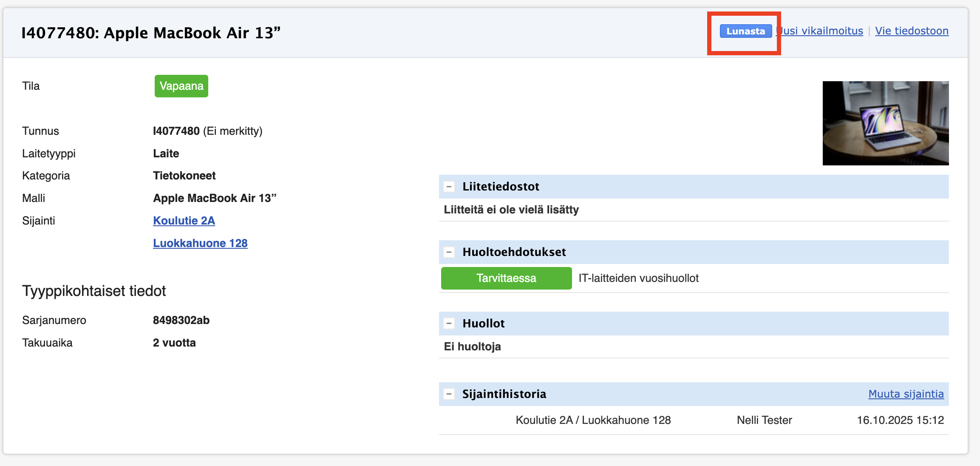
Task: Click the Huoltoehdotukset section header
Action: click(514, 252)
